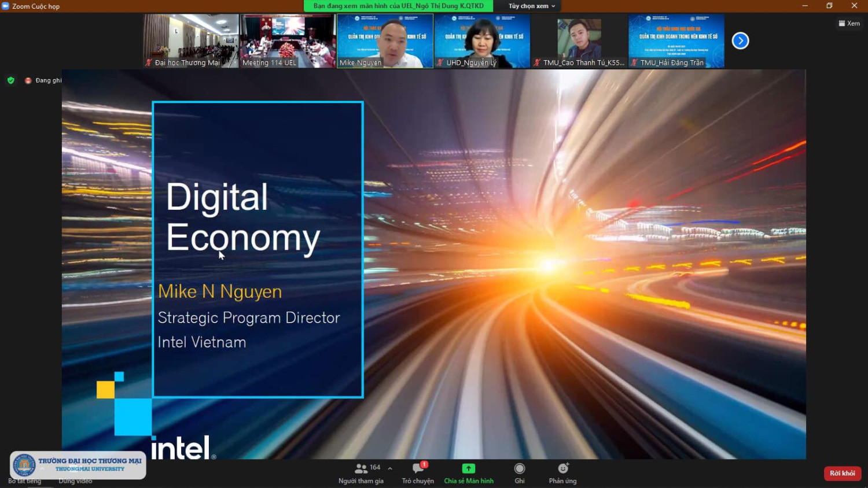Click the Strategic Program Director text
Image resolution: width=868 pixels, height=488 pixels.
click(x=249, y=317)
